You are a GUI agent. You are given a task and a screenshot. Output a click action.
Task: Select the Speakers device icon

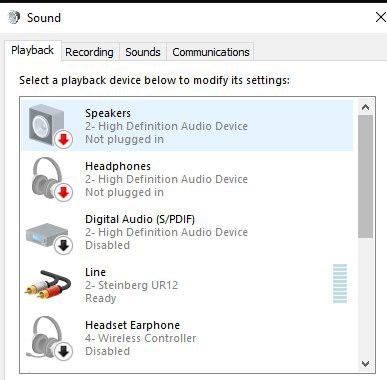click(47, 125)
